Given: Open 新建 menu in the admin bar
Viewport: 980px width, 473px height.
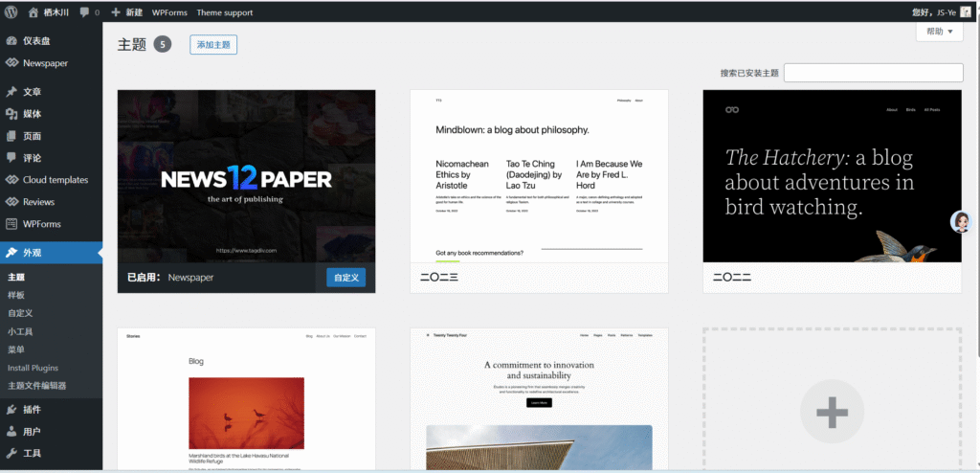Looking at the screenshot, I should (x=133, y=12).
